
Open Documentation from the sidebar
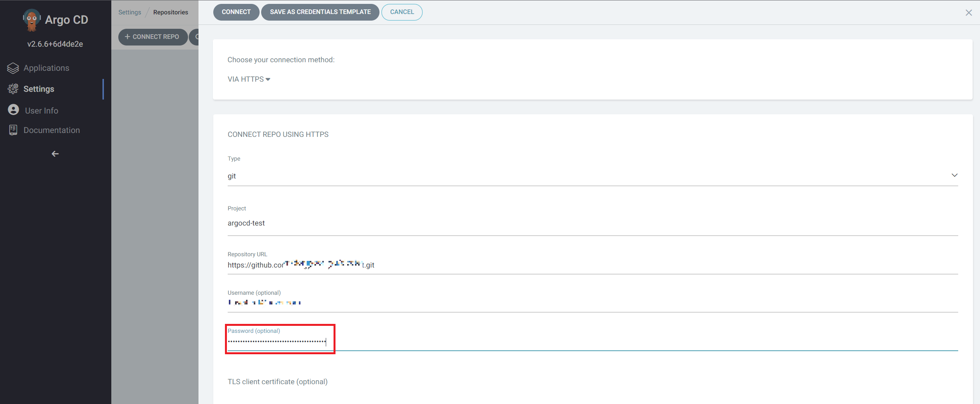pos(52,130)
